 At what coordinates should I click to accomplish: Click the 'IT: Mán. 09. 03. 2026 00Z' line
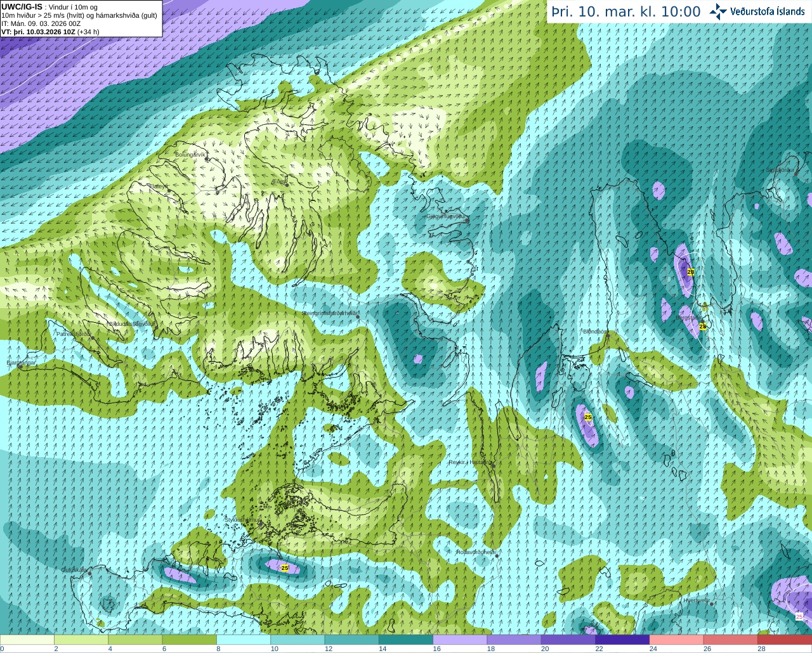pyautogui.click(x=41, y=23)
